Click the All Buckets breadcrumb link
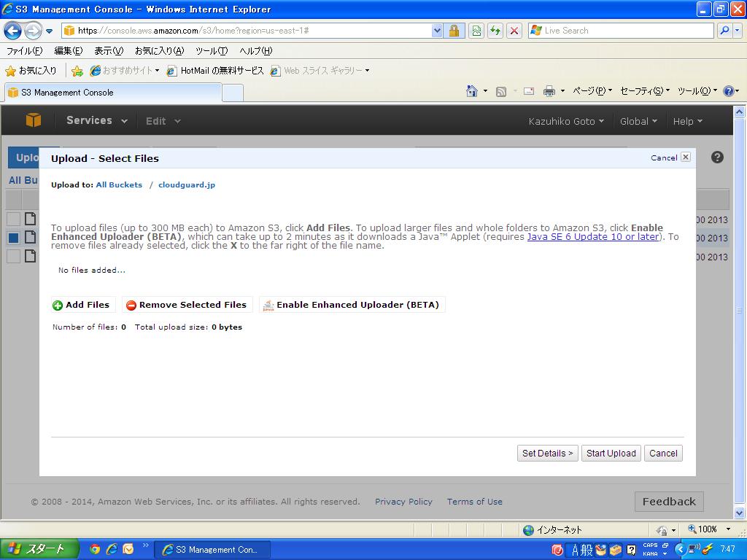Viewport: 747px width, 560px height. (119, 184)
